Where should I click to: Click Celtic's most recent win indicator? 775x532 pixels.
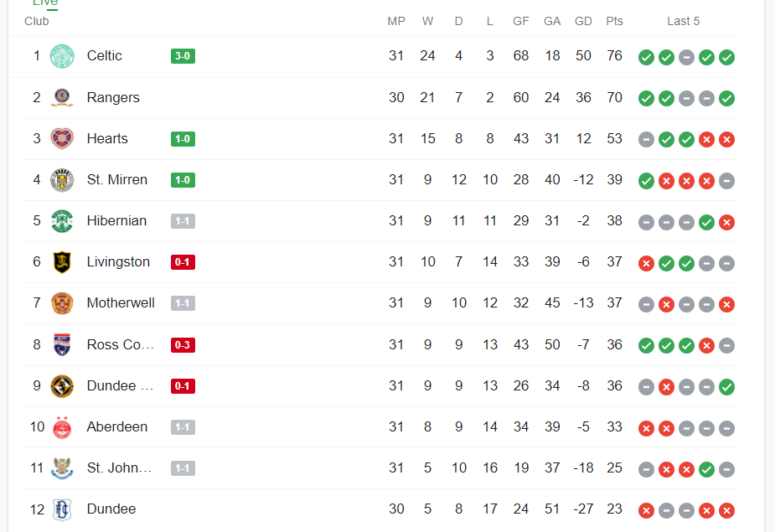[x=726, y=57]
